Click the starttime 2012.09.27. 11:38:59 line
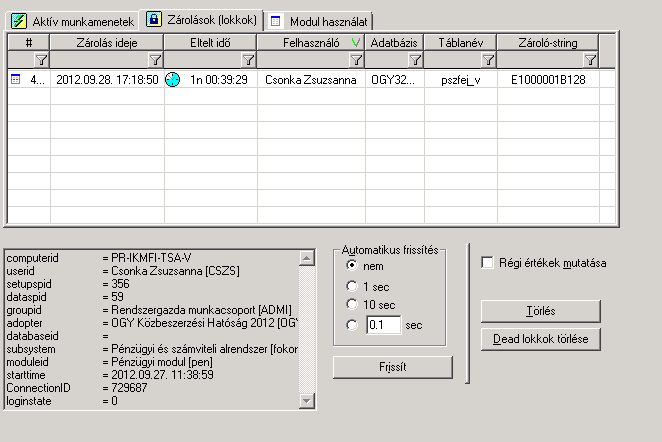This screenshot has height=442, width=662. tap(110, 375)
